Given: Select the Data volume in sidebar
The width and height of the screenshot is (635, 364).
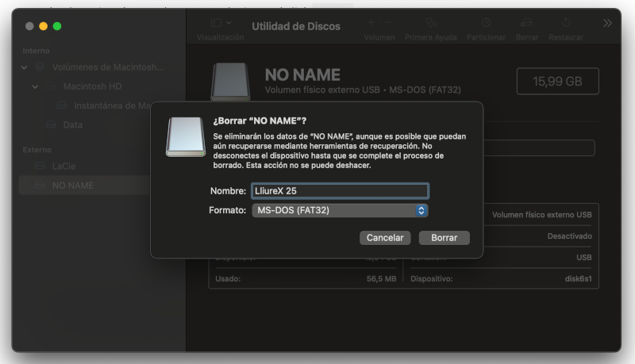Looking at the screenshot, I should (72, 125).
